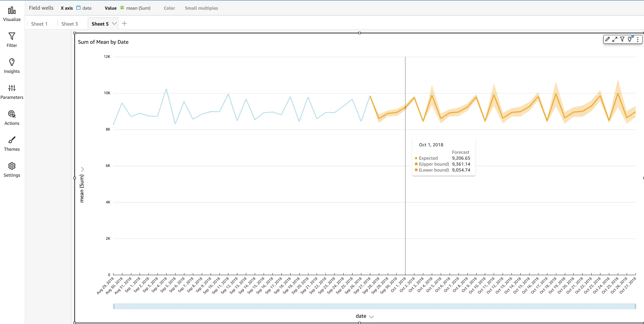Screen dimensions: 644x324
Task: Click the visual's lightbulb insights icon
Action: (x=630, y=39)
